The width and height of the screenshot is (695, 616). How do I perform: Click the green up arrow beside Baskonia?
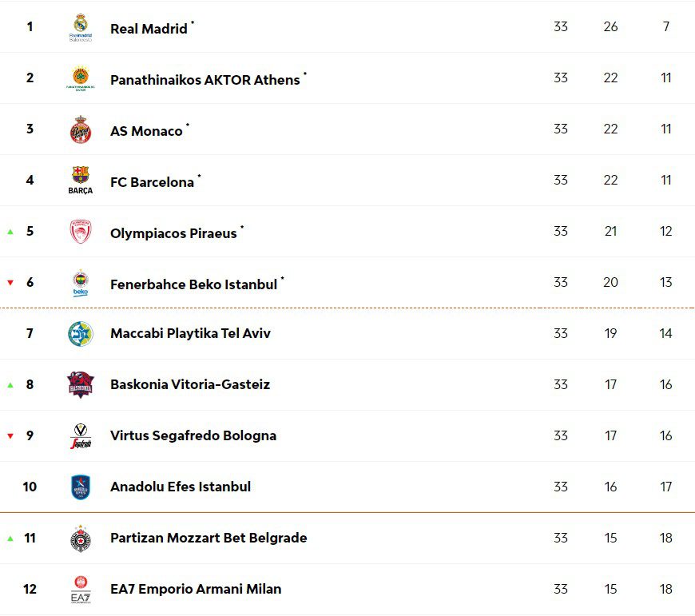[x=10, y=385]
